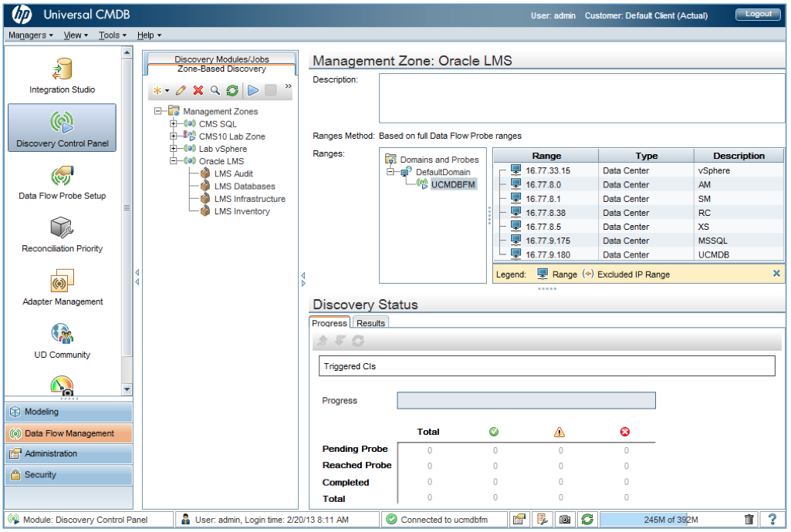
Task: Open Data Flow Management section
Action: point(69,433)
